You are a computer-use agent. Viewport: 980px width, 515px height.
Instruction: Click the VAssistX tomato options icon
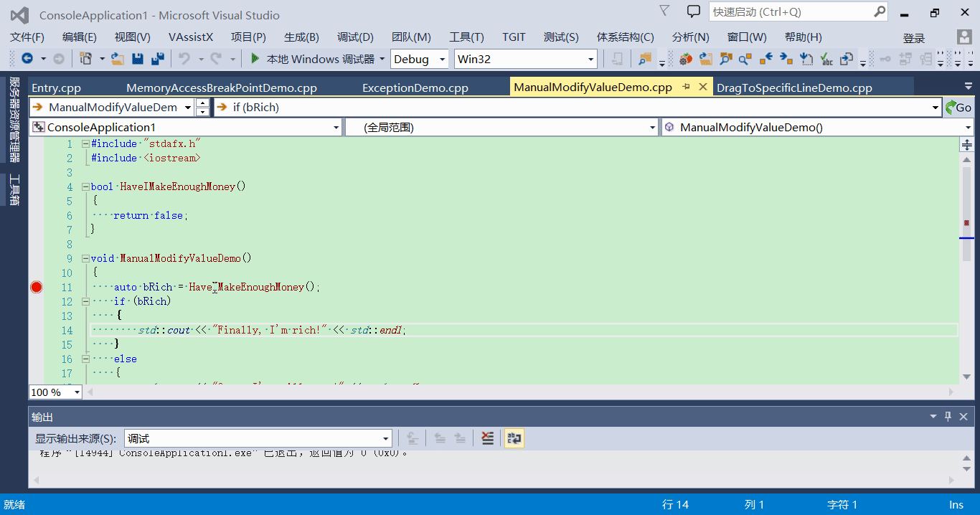point(686,59)
